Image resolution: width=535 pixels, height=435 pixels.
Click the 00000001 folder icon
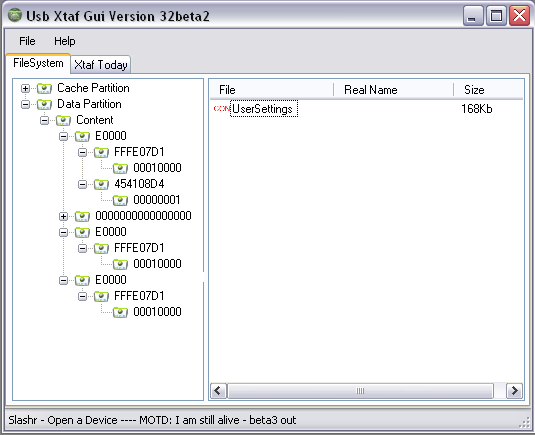[120, 200]
